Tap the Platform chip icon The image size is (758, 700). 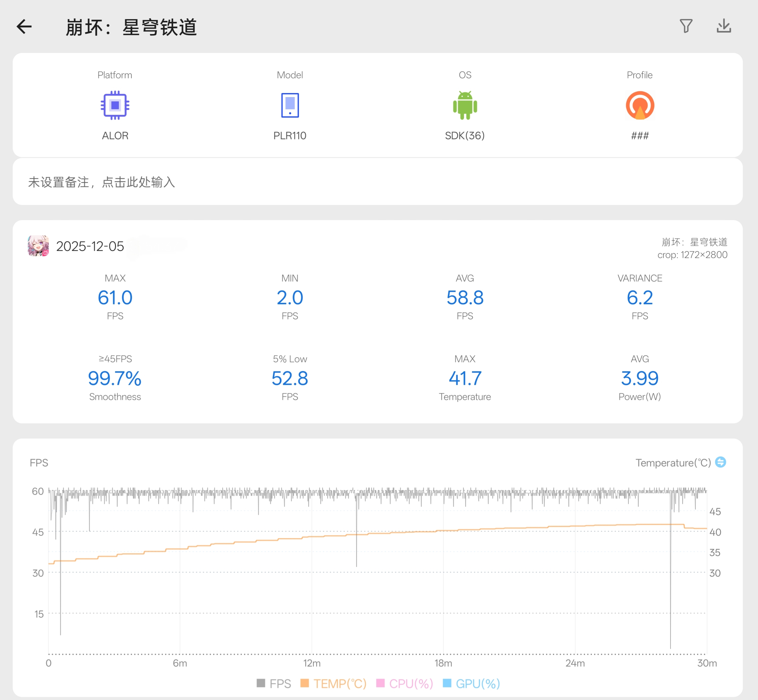(115, 105)
